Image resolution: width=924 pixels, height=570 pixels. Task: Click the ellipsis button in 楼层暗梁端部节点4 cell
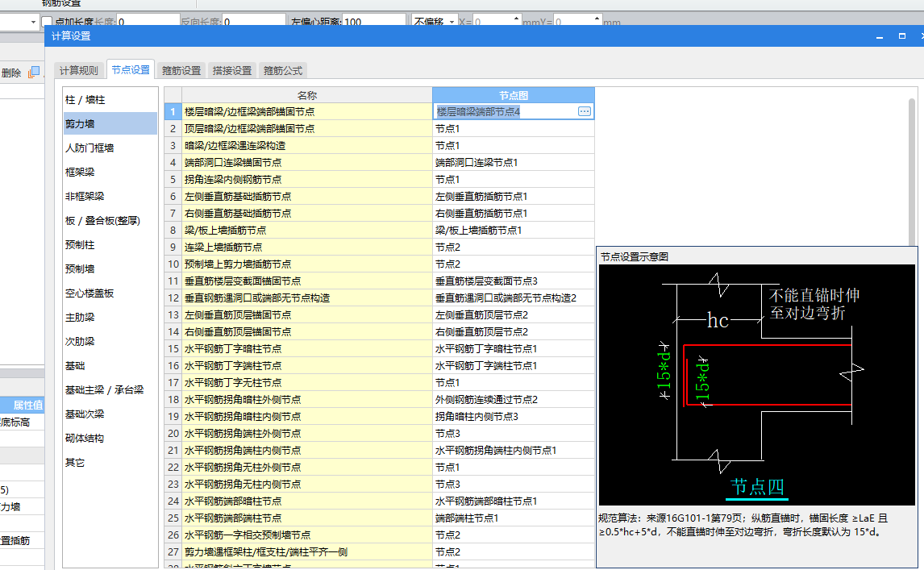(x=584, y=111)
